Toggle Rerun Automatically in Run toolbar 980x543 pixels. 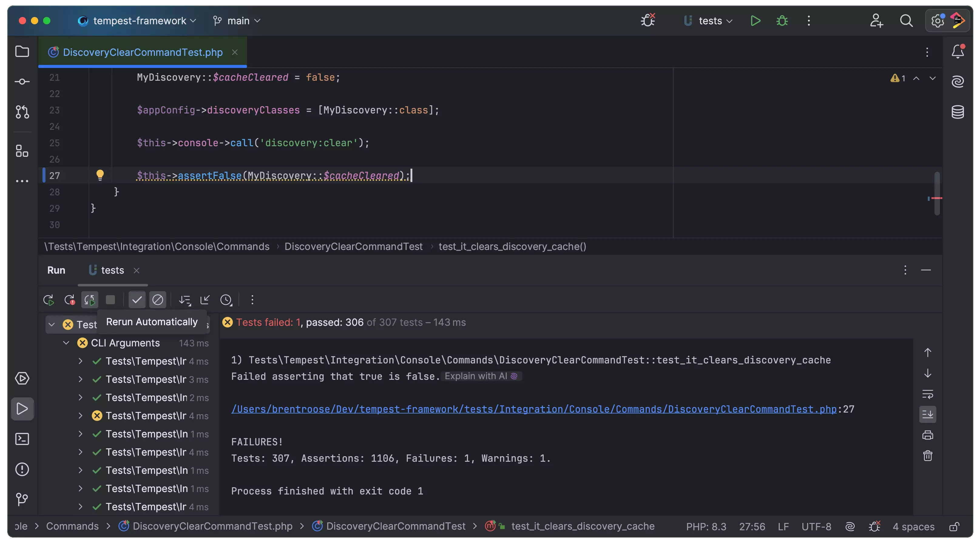coord(90,300)
